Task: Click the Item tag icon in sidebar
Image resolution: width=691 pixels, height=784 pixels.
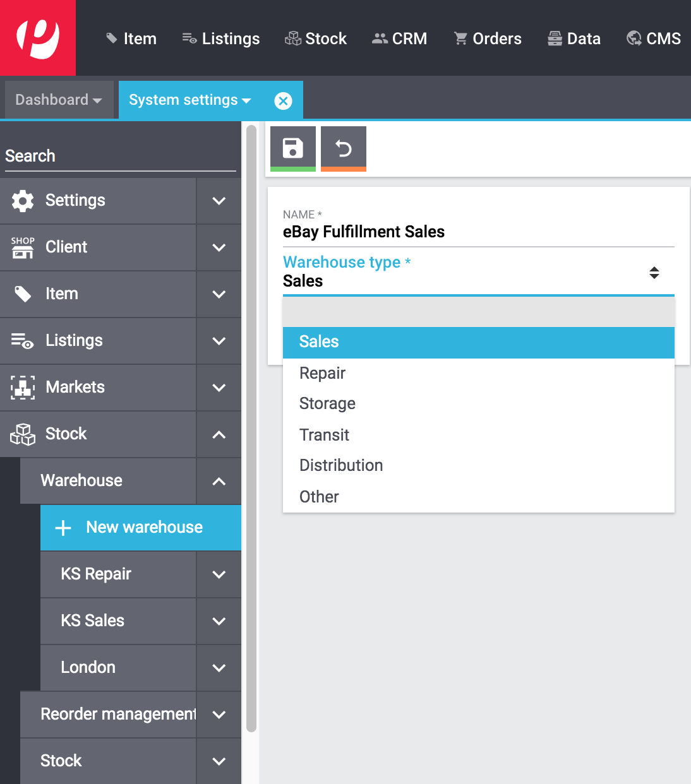Action: pos(23,294)
